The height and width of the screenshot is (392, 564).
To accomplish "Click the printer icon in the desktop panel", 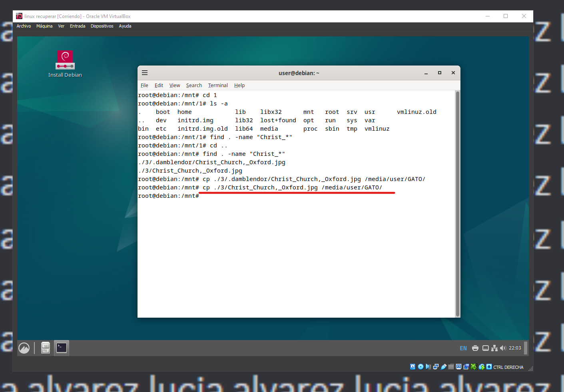I will (475, 348).
